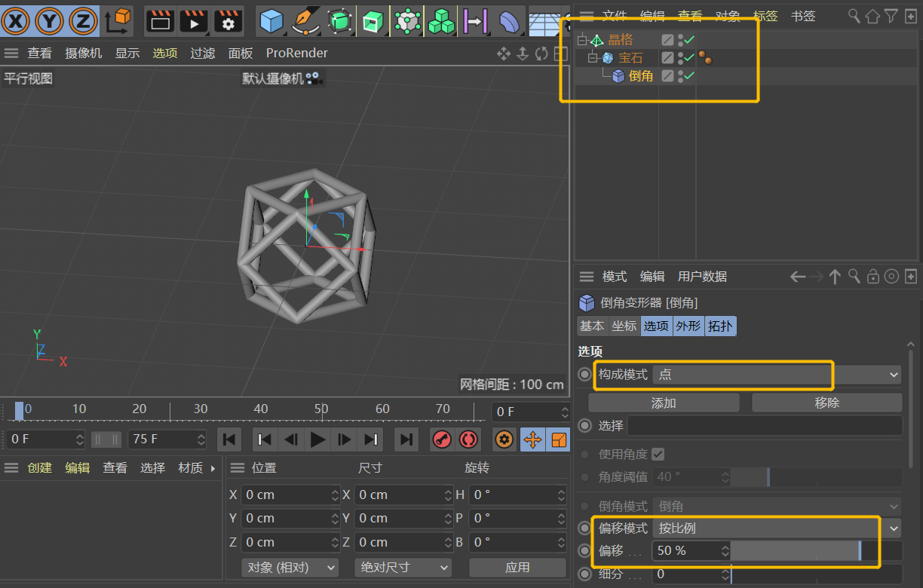Open the 对象 (相对) dropdown
The image size is (923, 588).
[x=290, y=567]
